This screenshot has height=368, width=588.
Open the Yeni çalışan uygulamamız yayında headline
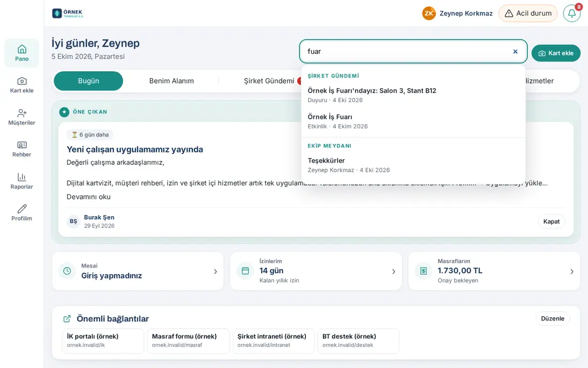coord(135,149)
